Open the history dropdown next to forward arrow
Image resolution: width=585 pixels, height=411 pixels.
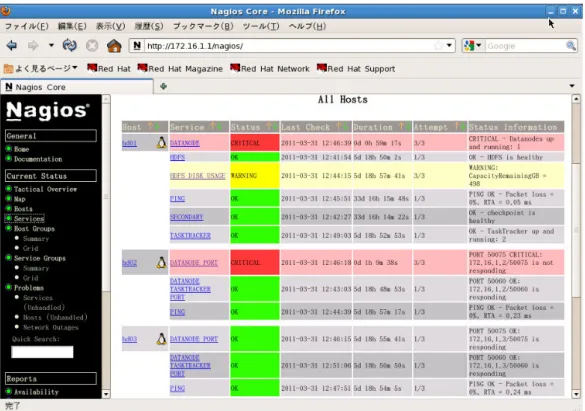pyautogui.click(x=51, y=46)
